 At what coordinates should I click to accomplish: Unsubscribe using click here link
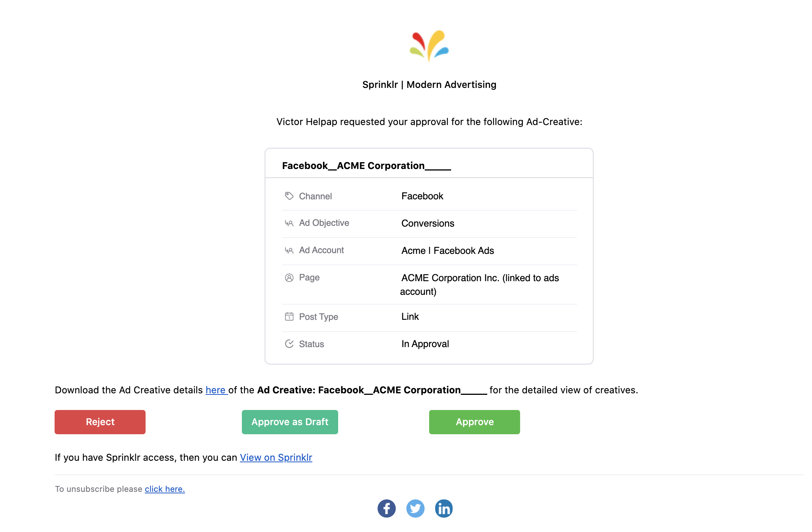click(165, 489)
